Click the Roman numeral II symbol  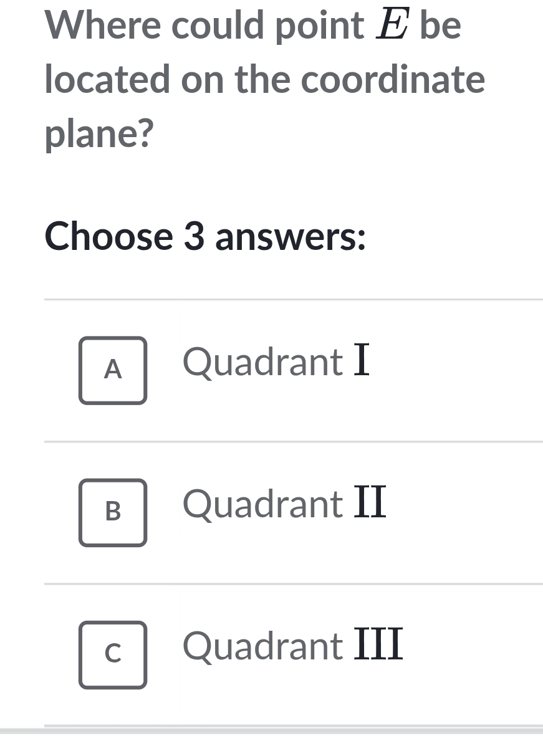(x=370, y=504)
